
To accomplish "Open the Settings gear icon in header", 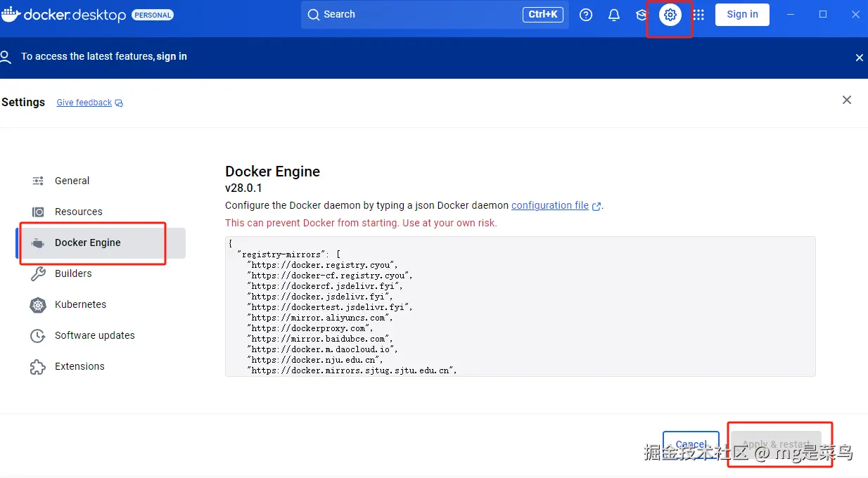I will pyautogui.click(x=670, y=14).
